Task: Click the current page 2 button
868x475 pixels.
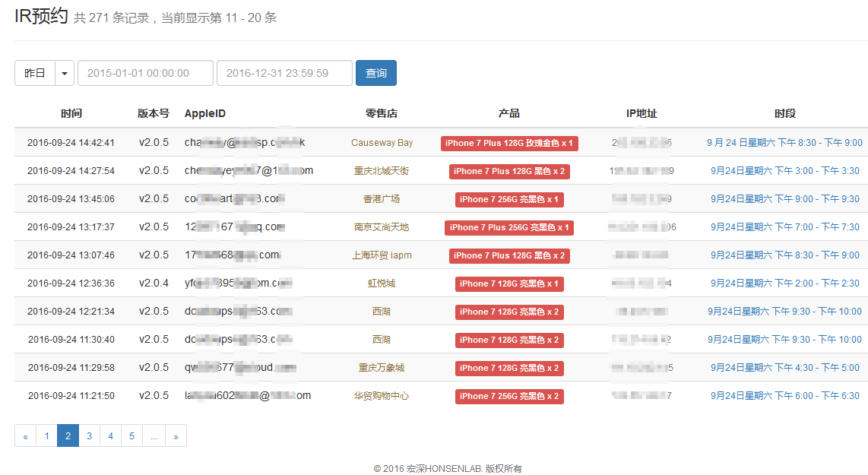Action: [x=68, y=436]
